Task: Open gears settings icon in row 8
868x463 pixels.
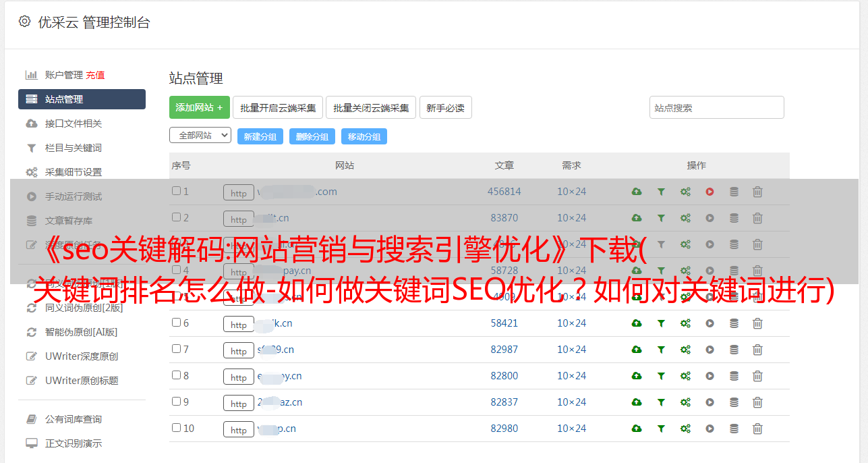Action: (x=685, y=376)
